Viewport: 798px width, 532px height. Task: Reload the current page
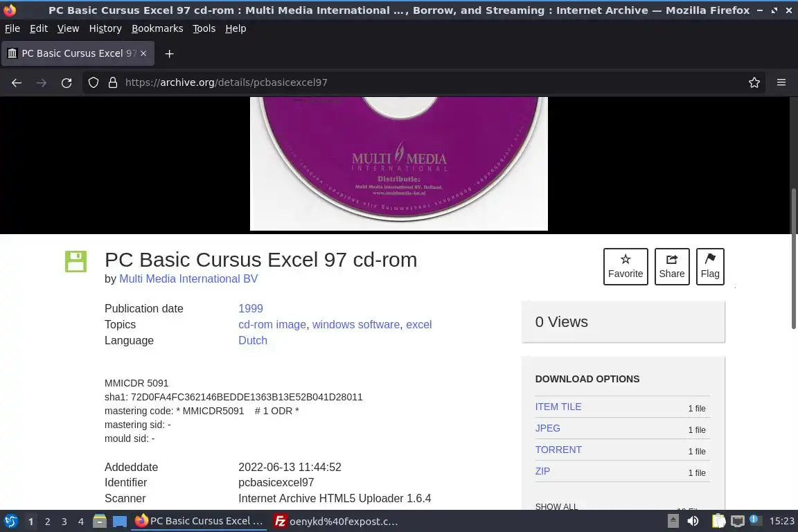(66, 82)
